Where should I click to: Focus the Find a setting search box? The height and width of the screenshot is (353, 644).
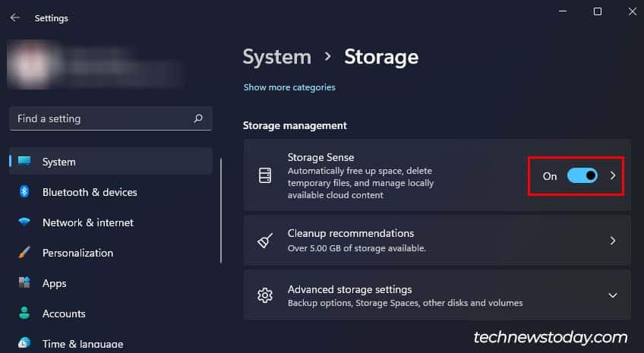point(99,118)
